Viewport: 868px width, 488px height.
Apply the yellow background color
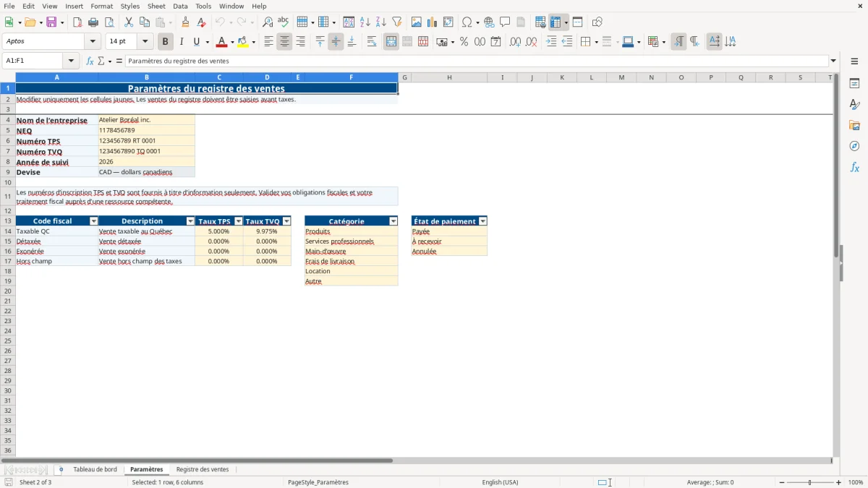tap(242, 42)
